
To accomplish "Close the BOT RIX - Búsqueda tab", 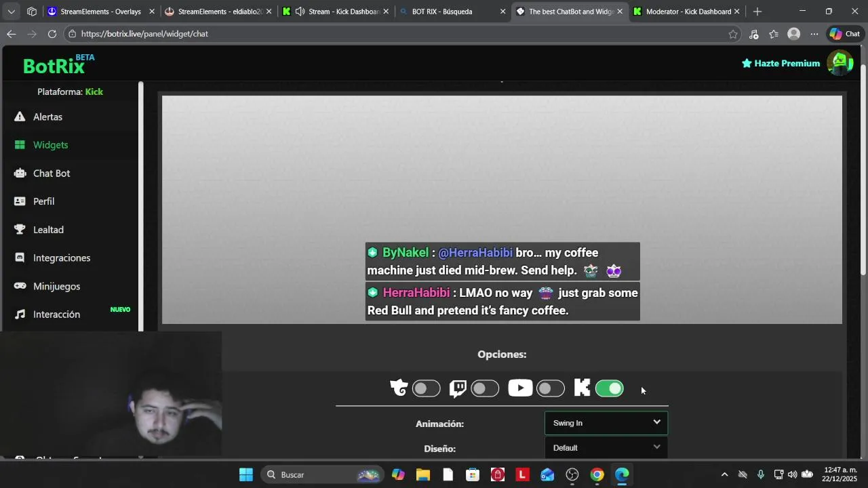I will tap(502, 12).
